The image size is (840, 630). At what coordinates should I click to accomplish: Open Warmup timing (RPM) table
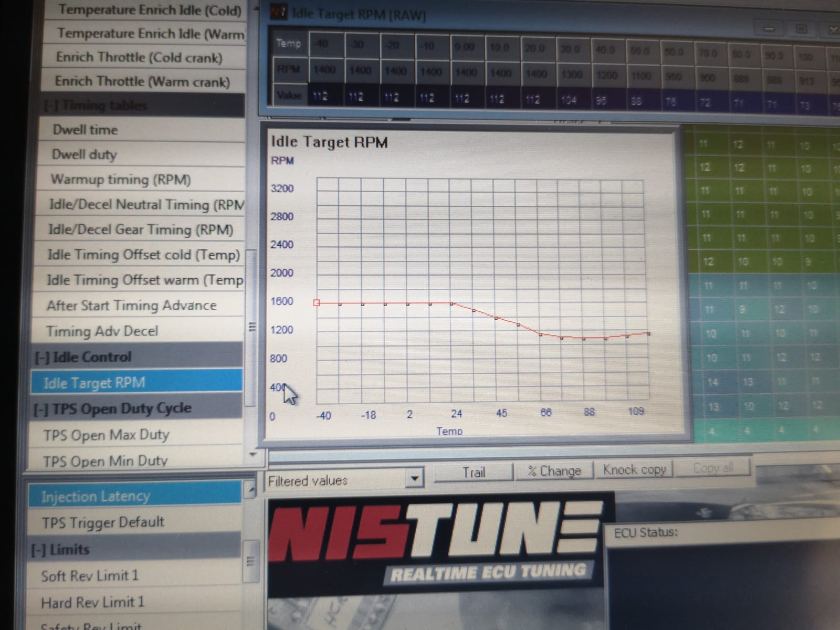pyautogui.click(x=141, y=180)
